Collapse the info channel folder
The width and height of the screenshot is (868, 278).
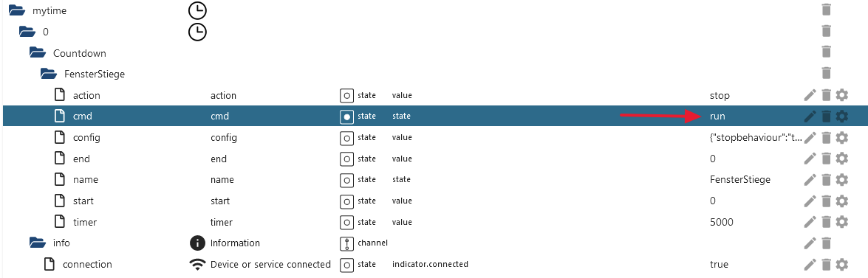(x=38, y=243)
